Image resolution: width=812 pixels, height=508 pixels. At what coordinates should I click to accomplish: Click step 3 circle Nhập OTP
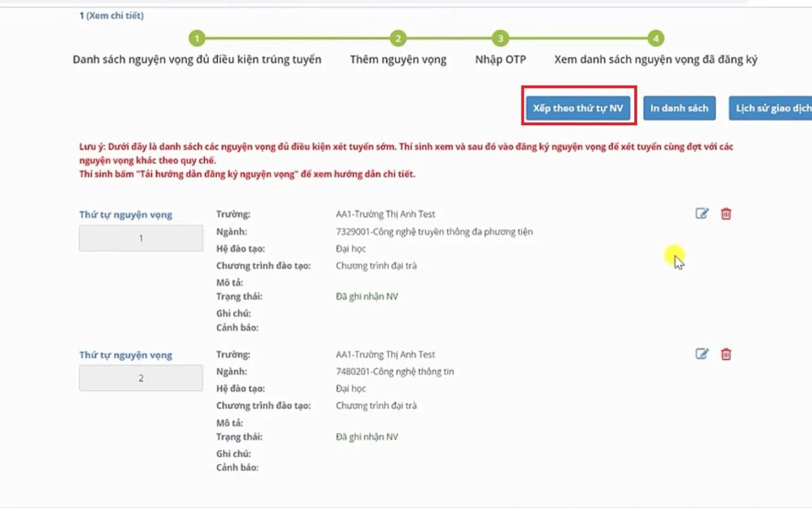tap(500, 38)
